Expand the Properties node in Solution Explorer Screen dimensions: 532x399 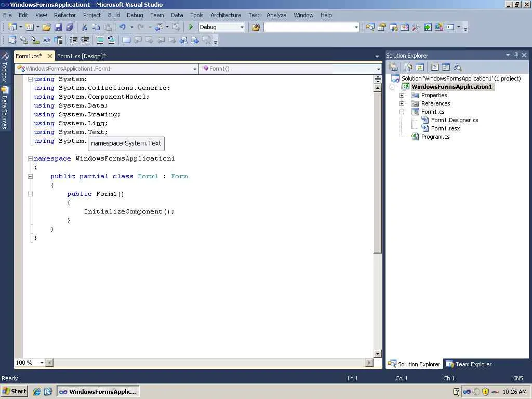(402, 96)
